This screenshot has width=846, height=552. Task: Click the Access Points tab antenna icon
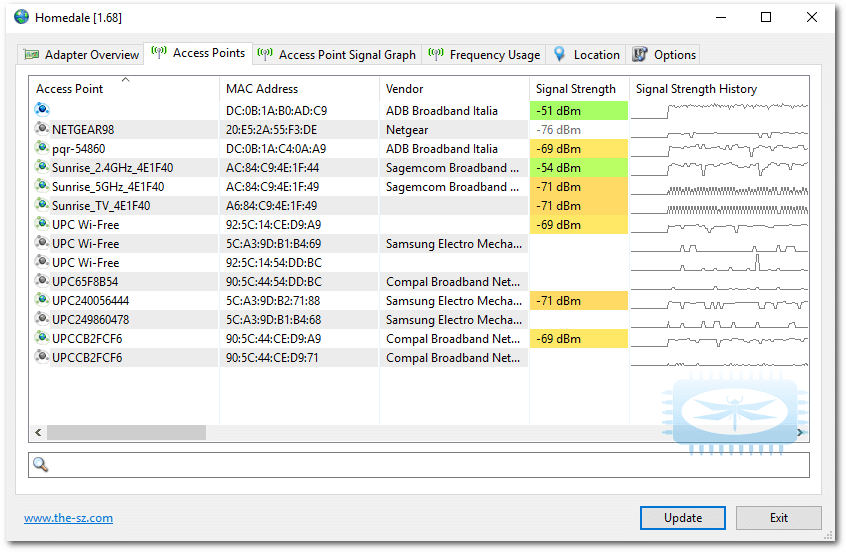click(159, 52)
